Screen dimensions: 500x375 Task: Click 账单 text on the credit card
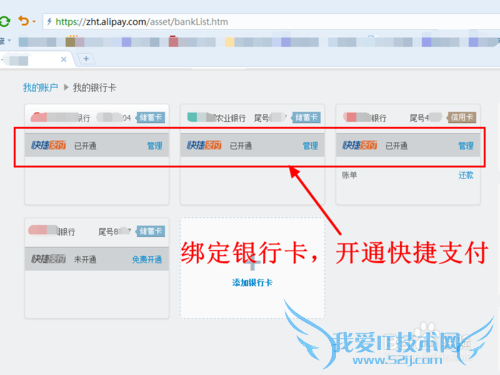point(349,175)
